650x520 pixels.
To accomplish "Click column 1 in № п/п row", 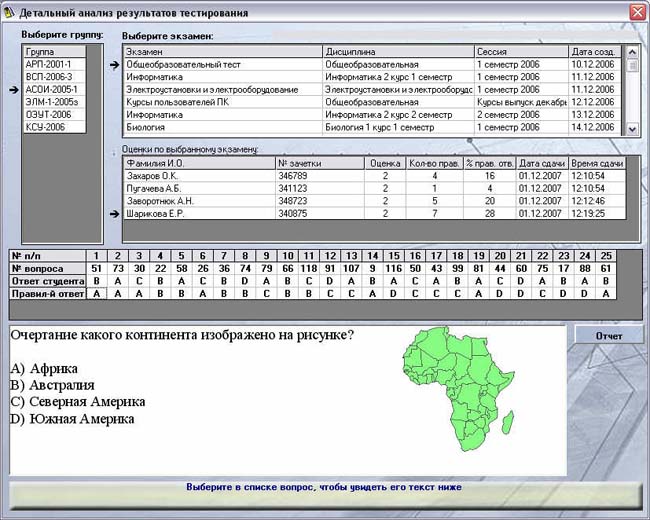I will pyautogui.click(x=97, y=255).
